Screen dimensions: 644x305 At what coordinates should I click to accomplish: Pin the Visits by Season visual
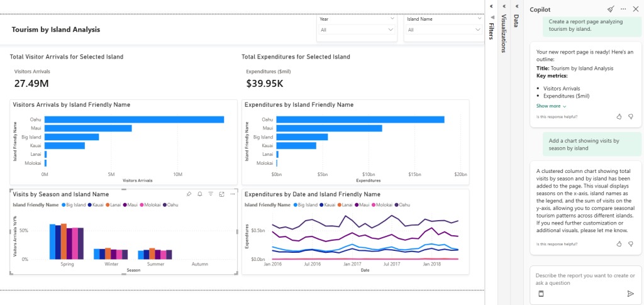click(x=189, y=194)
